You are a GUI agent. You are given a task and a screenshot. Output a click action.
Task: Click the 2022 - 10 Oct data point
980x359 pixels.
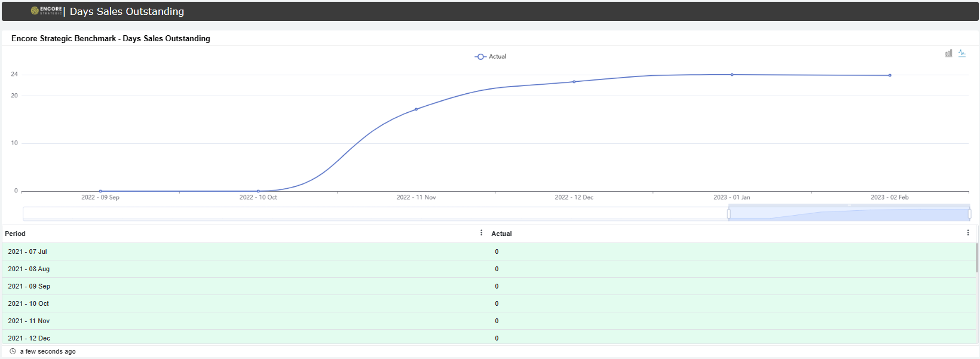(258, 191)
